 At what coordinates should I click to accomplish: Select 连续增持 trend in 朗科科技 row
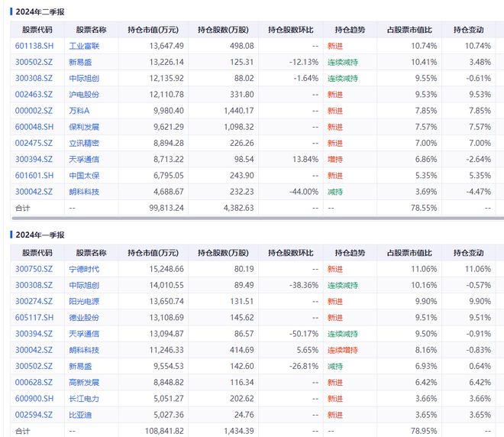point(343,350)
